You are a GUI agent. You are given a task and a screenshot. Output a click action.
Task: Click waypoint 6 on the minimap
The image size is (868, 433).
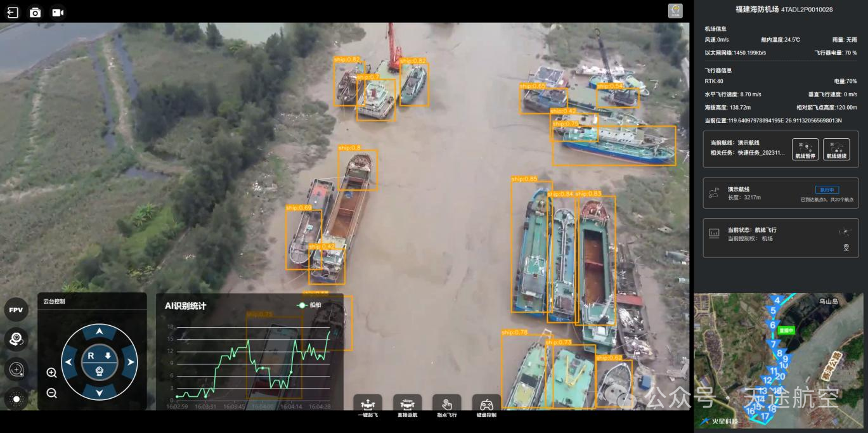coord(772,325)
